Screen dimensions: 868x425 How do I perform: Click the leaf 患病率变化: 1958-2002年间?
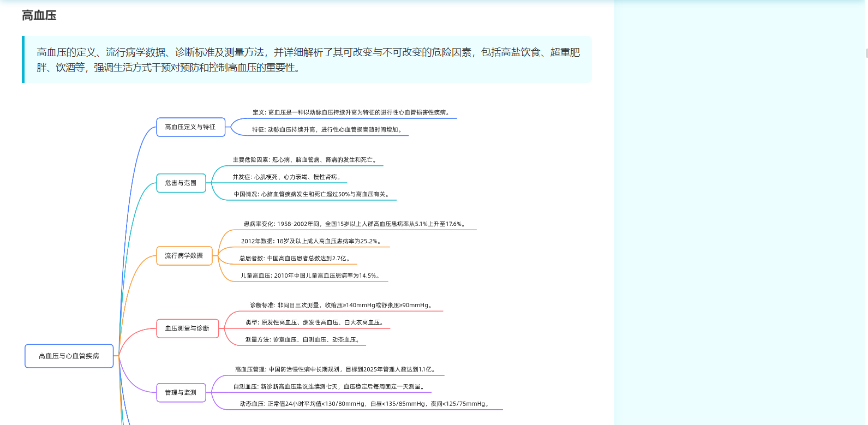coord(355,224)
